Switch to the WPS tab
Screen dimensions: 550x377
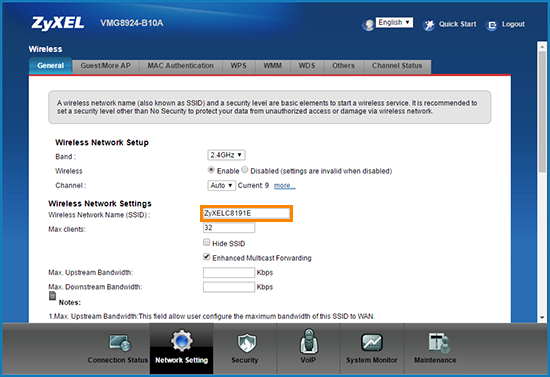pos(239,66)
